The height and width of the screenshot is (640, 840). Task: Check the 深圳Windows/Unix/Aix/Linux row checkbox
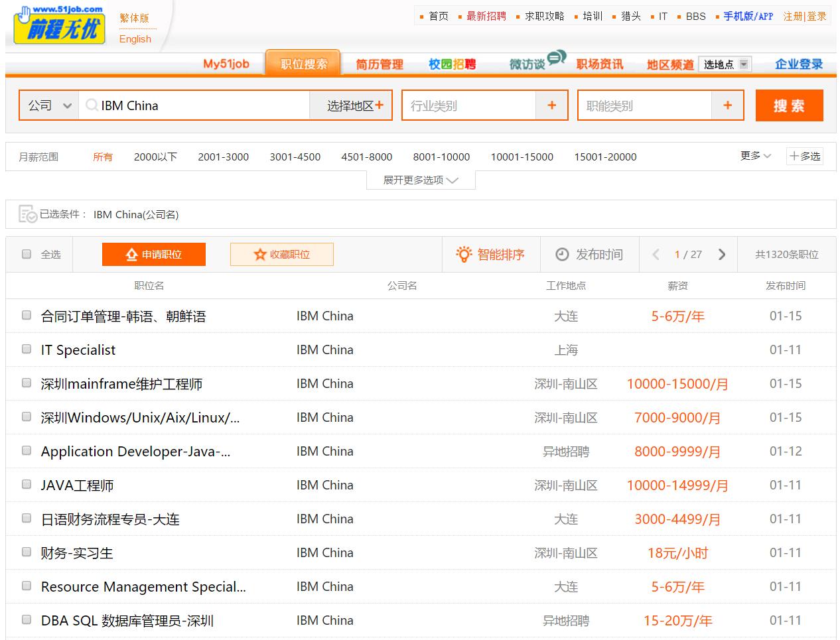click(x=27, y=416)
